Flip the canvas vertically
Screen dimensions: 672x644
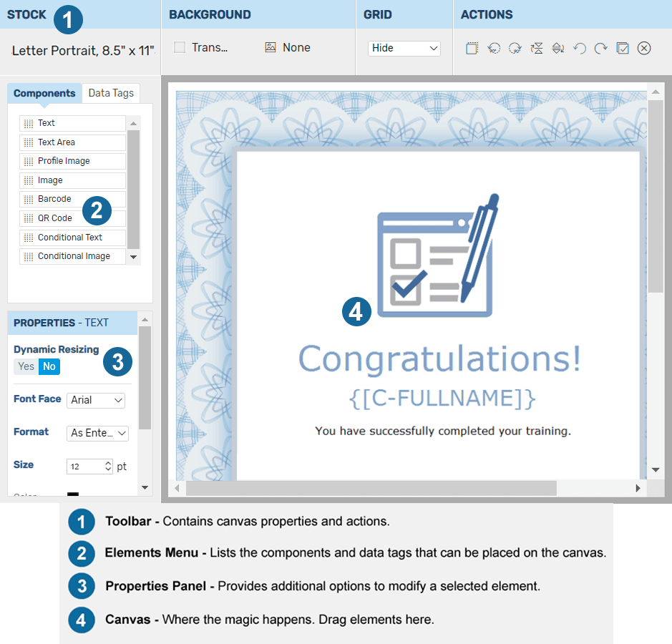pos(537,48)
